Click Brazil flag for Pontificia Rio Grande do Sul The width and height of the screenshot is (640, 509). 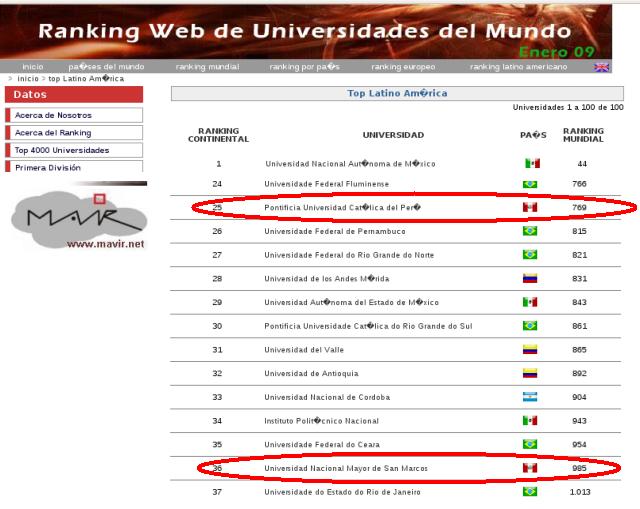point(530,326)
